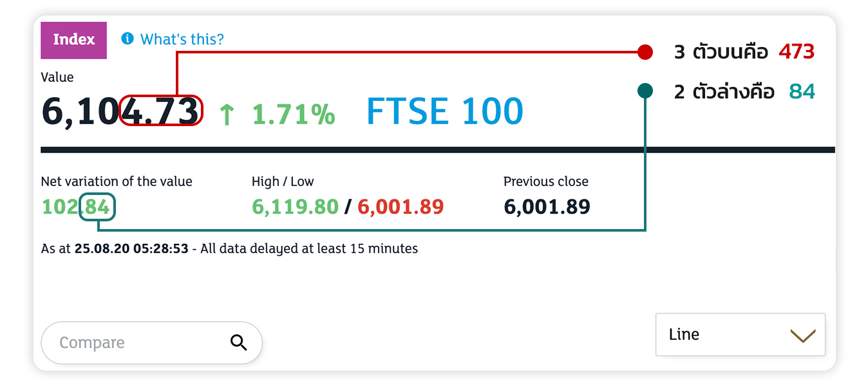Click the timestamp 25.08.20 05:28:53
The height and width of the screenshot is (388, 868).
[131, 248]
